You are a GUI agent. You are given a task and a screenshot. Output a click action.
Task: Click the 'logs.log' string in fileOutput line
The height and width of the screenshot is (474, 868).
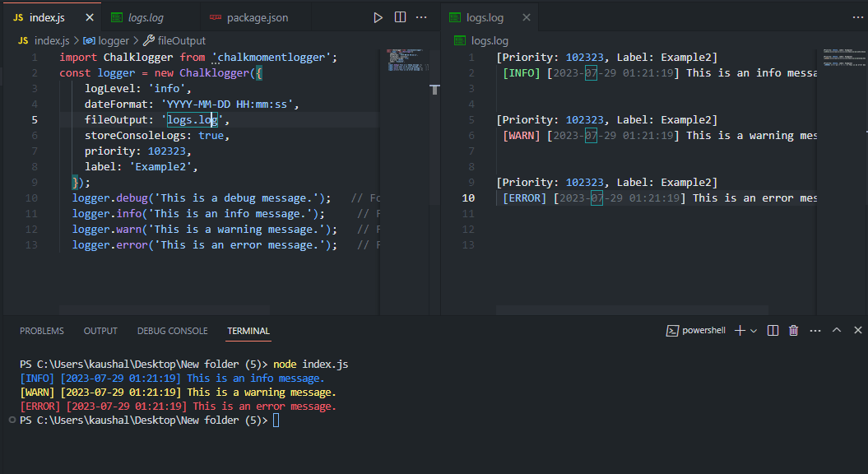pos(192,119)
